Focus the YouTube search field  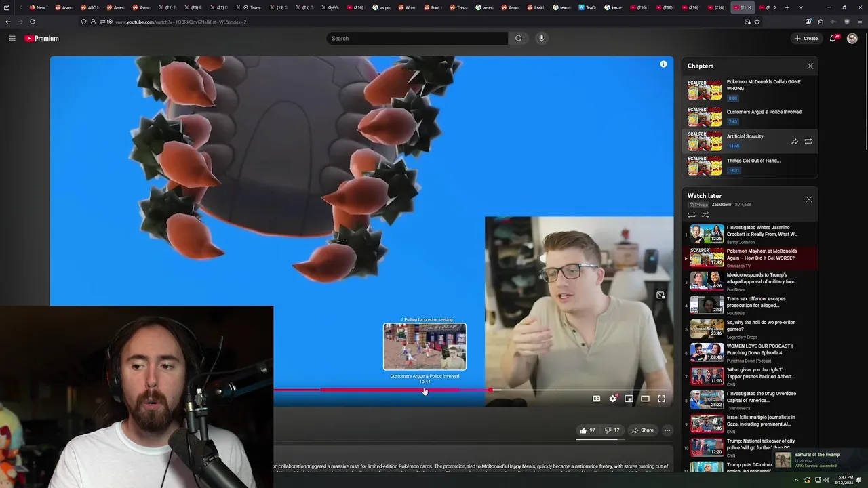tap(417, 39)
